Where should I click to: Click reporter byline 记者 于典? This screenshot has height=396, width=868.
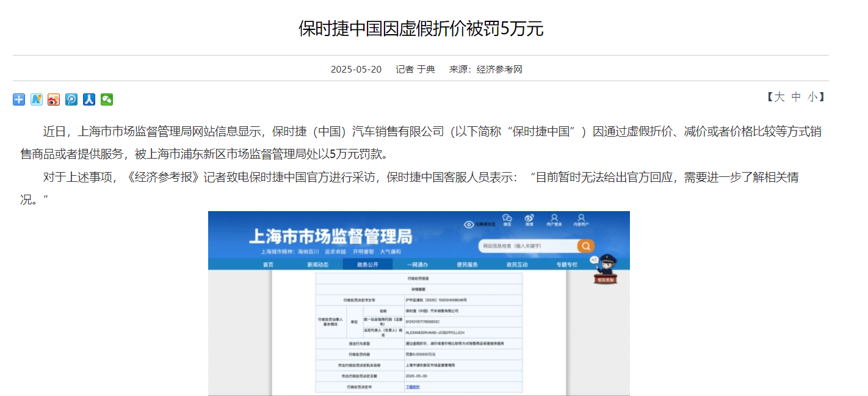click(x=415, y=69)
